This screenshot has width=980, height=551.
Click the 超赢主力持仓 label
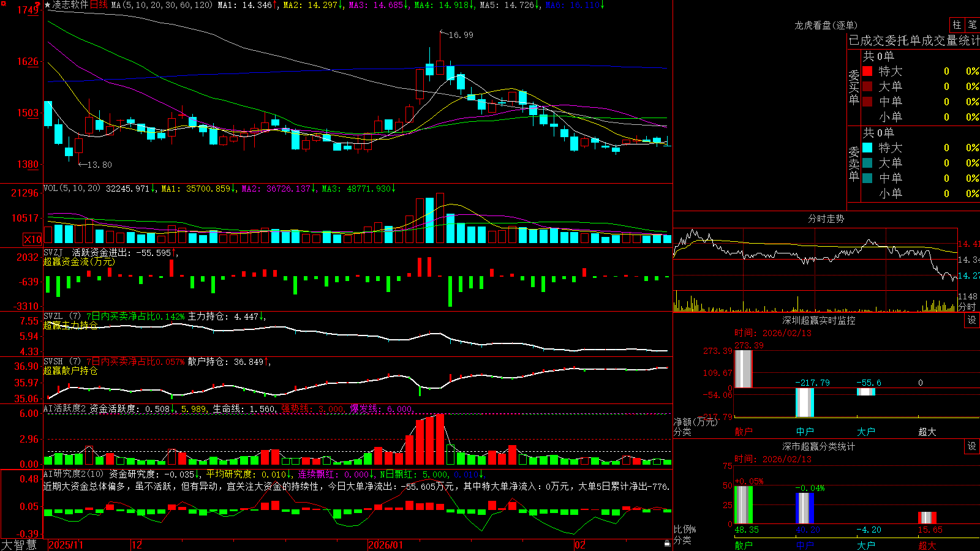70,325
